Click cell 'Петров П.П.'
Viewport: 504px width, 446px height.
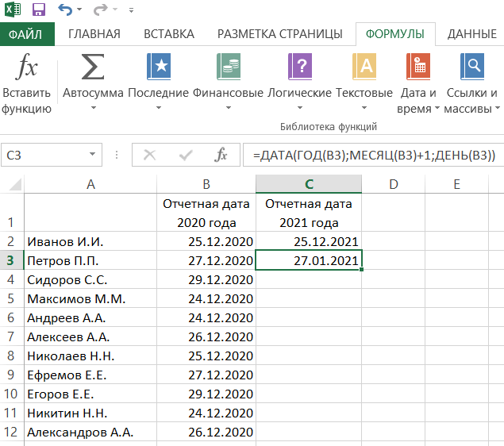coord(90,260)
